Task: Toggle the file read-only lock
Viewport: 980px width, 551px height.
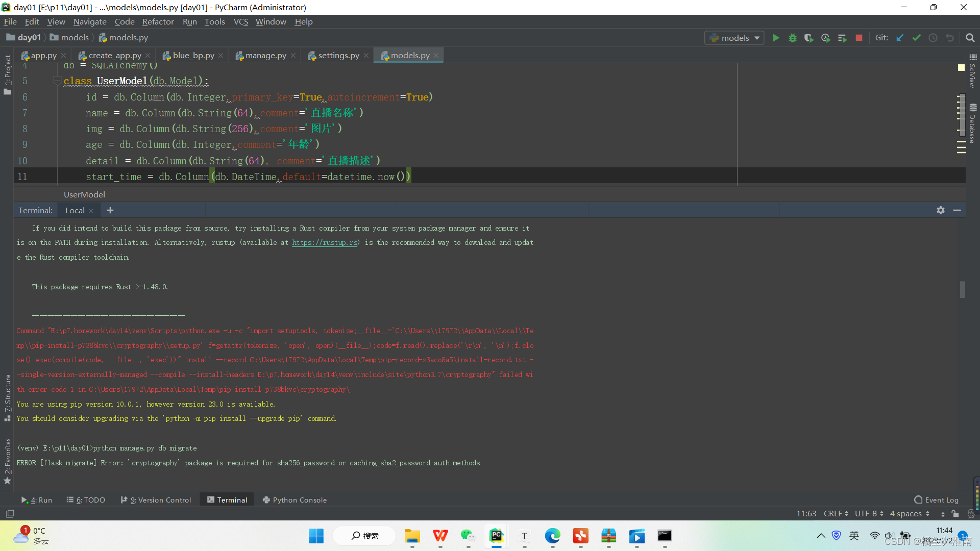Action: pos(955,513)
